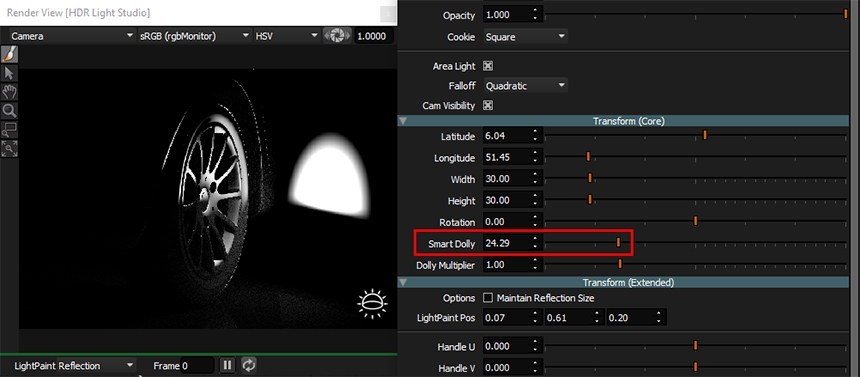
Task: Toggle the Cam Visibility checkbox
Action: (x=488, y=105)
